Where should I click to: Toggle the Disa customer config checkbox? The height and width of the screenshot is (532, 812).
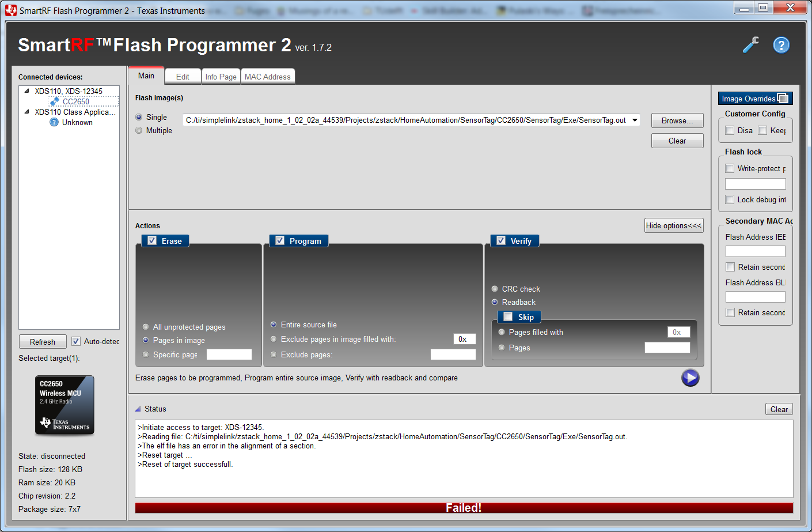click(730, 130)
